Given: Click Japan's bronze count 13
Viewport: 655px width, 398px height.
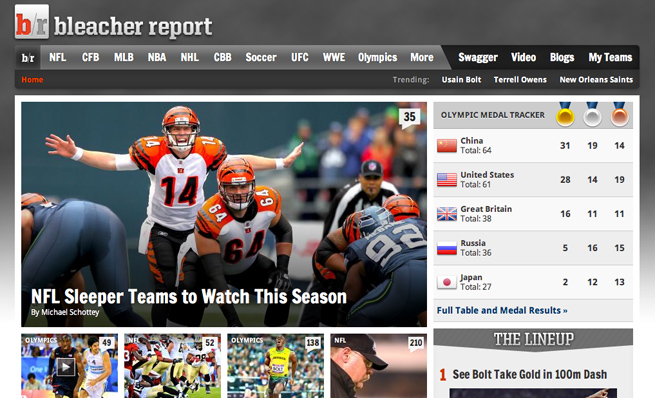Looking at the screenshot, I should point(619,282).
